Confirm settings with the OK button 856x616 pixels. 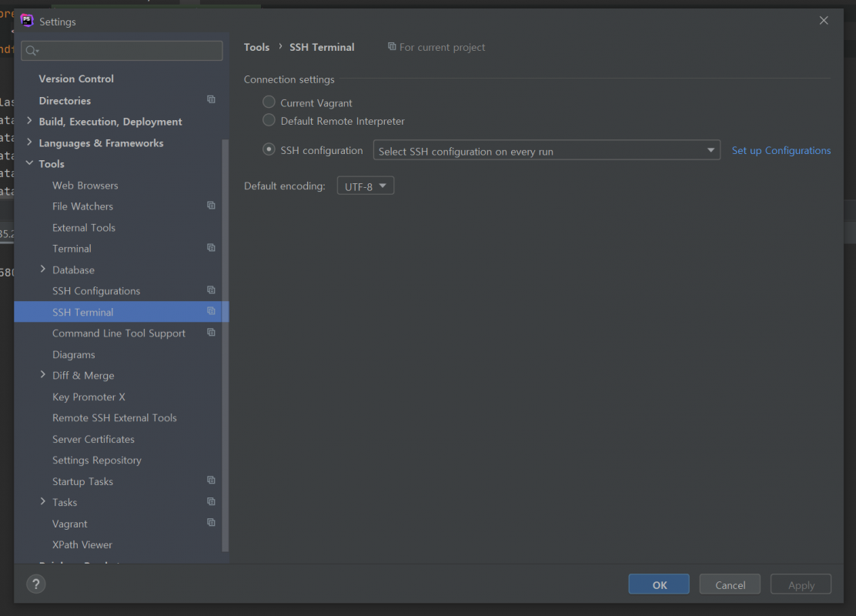pyautogui.click(x=659, y=584)
